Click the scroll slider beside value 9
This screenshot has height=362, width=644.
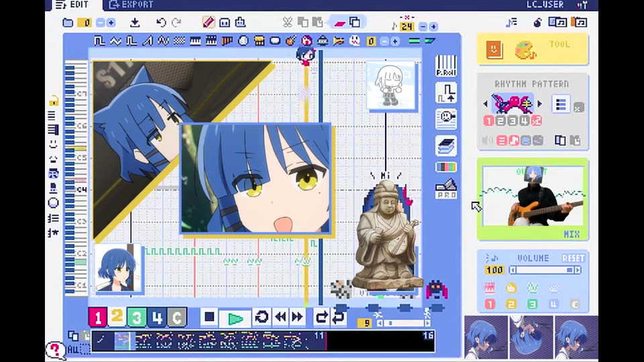click(x=403, y=323)
